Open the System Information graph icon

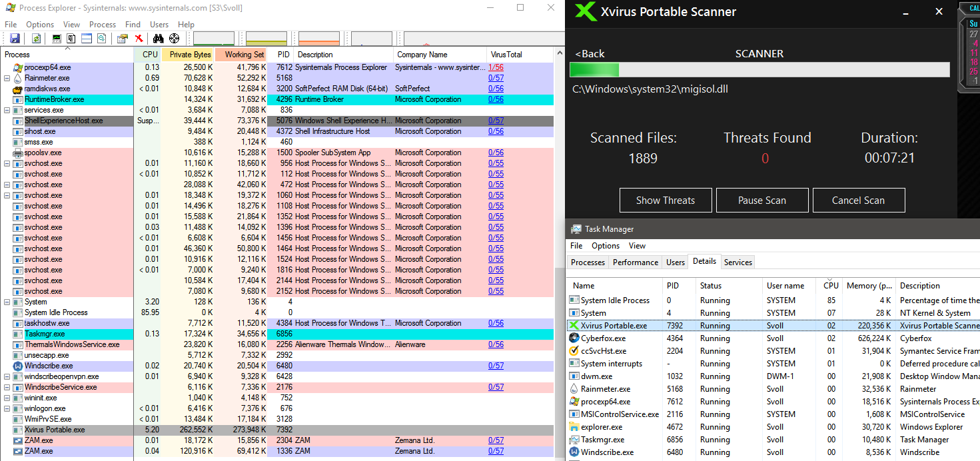tap(57, 39)
